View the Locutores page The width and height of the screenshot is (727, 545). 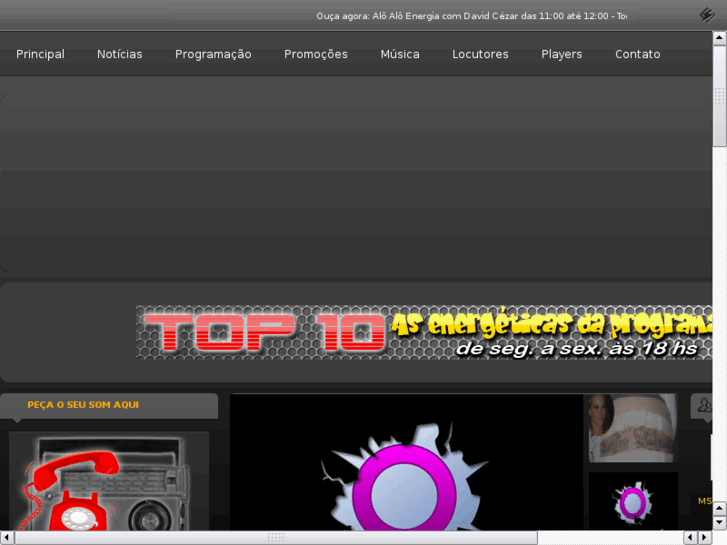480,54
